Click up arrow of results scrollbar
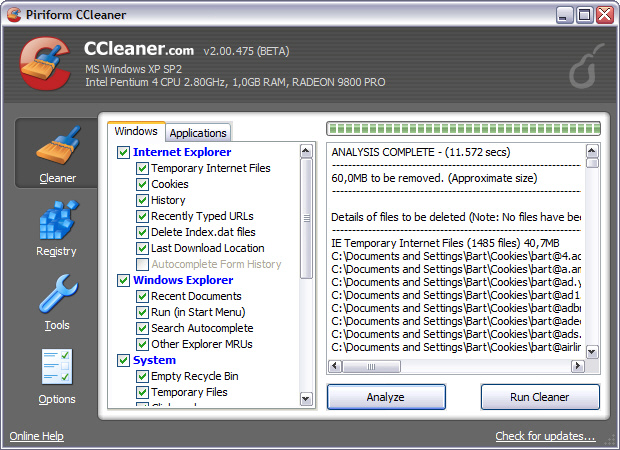This screenshot has height=450, width=620. point(592,151)
